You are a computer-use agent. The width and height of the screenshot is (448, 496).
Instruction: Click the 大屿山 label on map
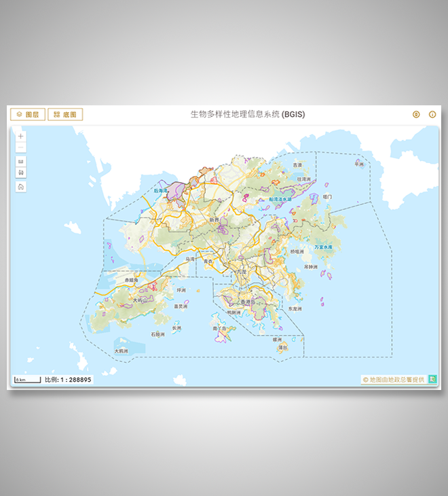(x=141, y=299)
